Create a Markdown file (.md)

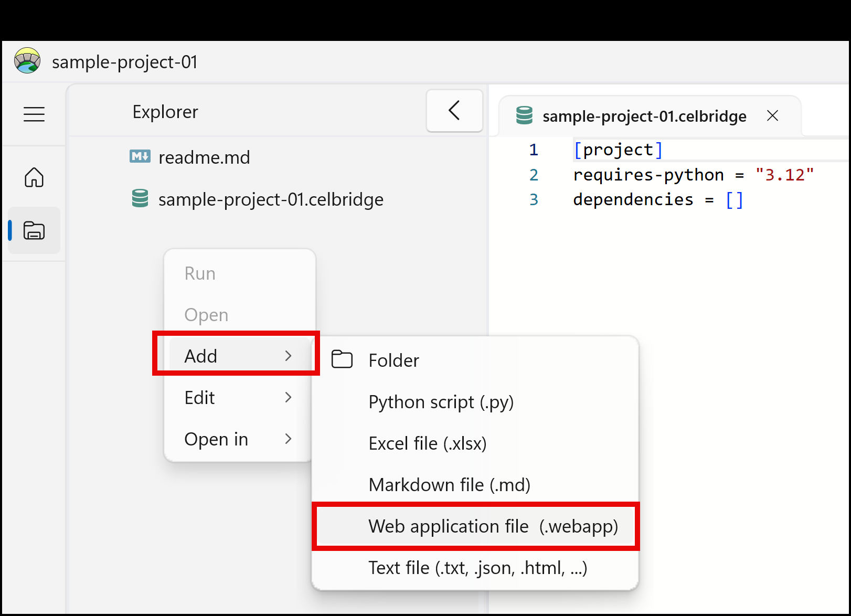[449, 485]
